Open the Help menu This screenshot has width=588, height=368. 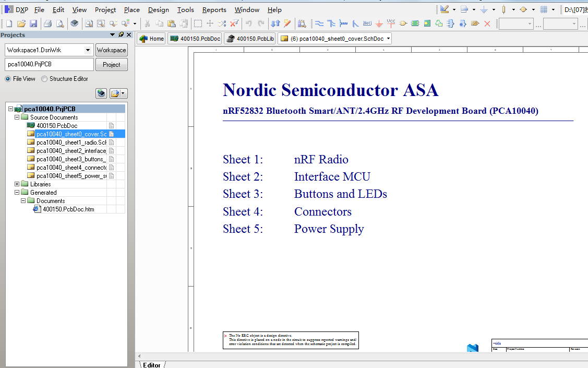point(274,10)
